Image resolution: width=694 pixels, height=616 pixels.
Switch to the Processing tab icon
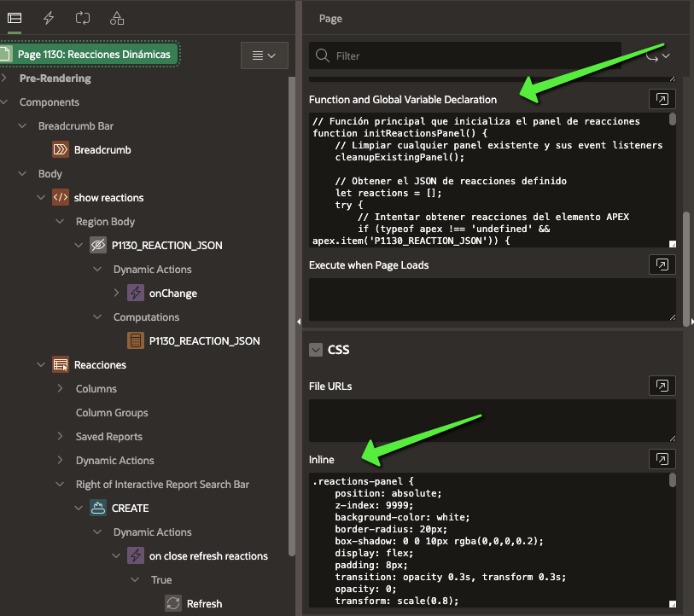(x=83, y=18)
